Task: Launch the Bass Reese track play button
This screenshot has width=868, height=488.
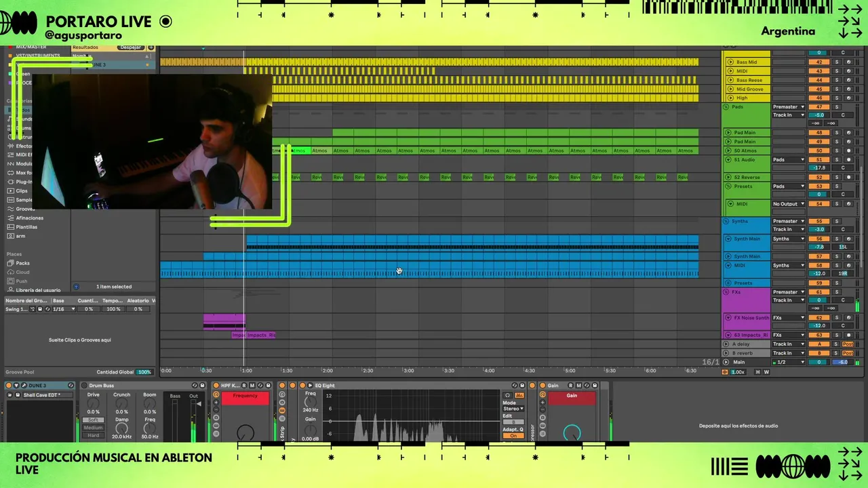Action: tap(730, 80)
